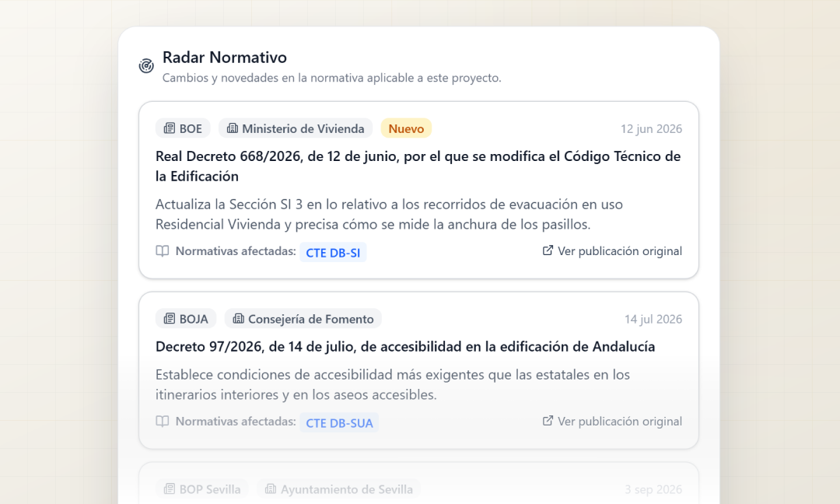Click the book icon beside CTE DB-SUA affected norms

click(163, 421)
